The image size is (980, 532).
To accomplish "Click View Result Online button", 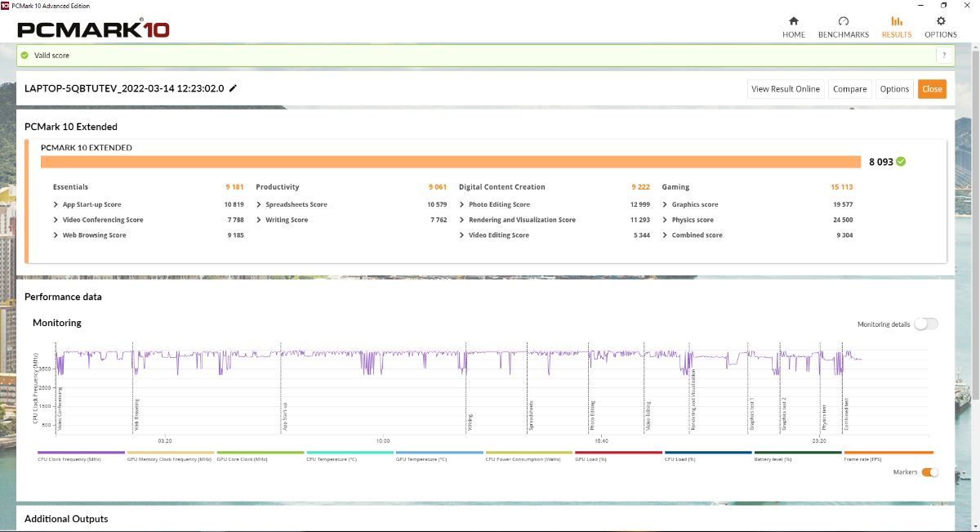I will pos(785,89).
